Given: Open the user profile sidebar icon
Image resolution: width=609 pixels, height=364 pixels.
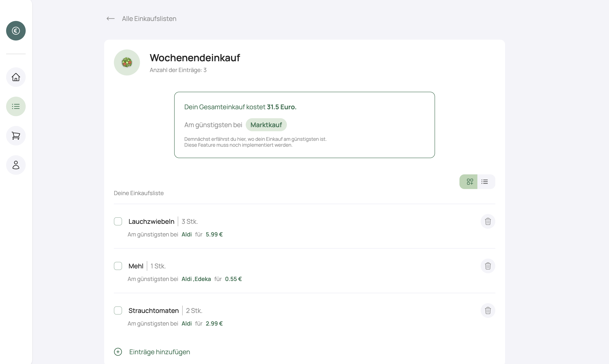Looking at the screenshot, I should pos(16,165).
